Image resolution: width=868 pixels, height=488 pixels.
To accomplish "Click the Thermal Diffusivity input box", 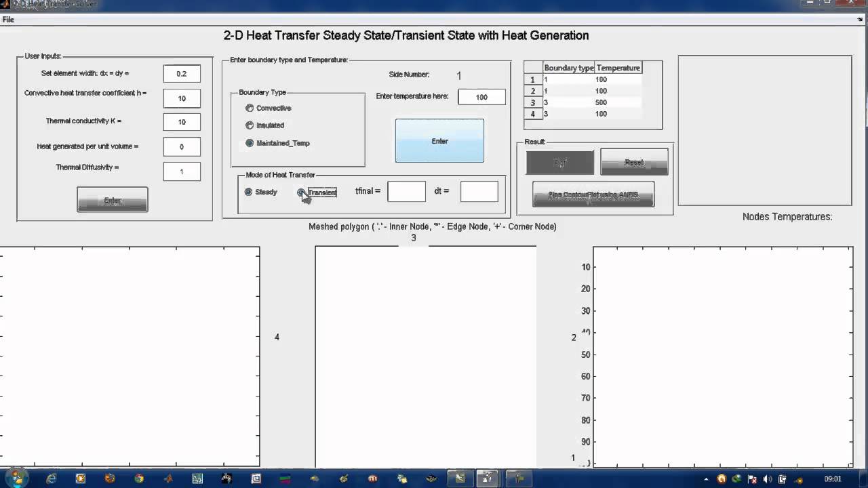I will pos(182,171).
